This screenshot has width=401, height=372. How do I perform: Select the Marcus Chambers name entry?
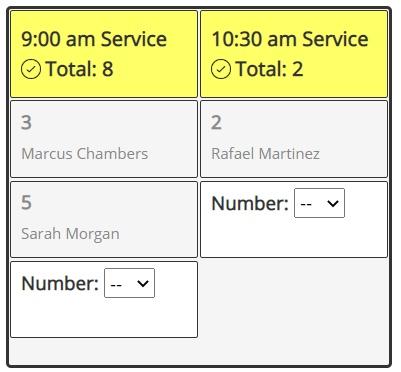click(x=85, y=154)
